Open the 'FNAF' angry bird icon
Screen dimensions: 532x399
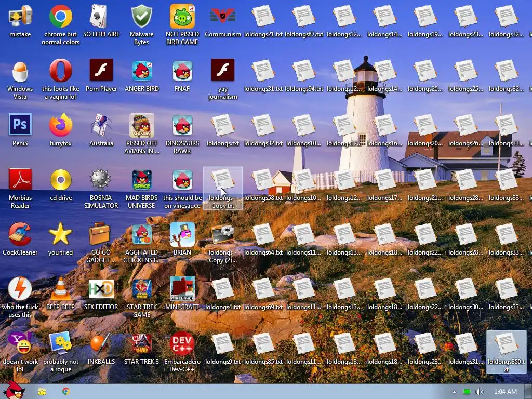click(x=182, y=71)
